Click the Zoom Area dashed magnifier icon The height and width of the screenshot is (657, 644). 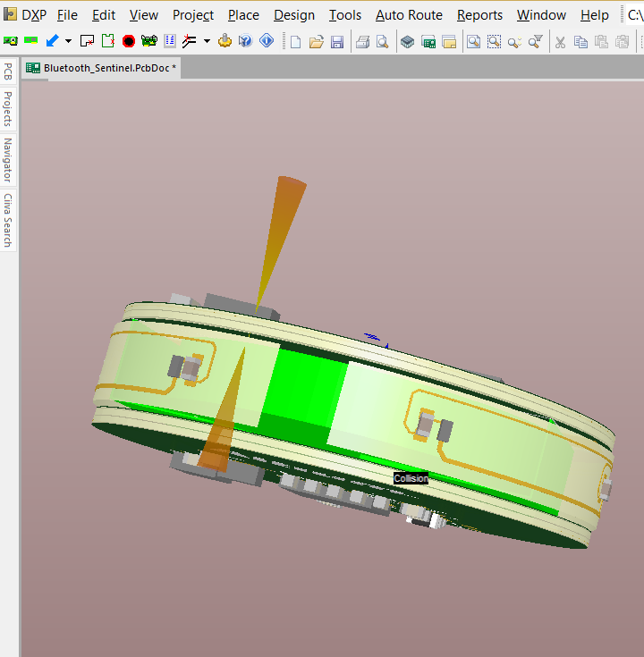click(495, 42)
